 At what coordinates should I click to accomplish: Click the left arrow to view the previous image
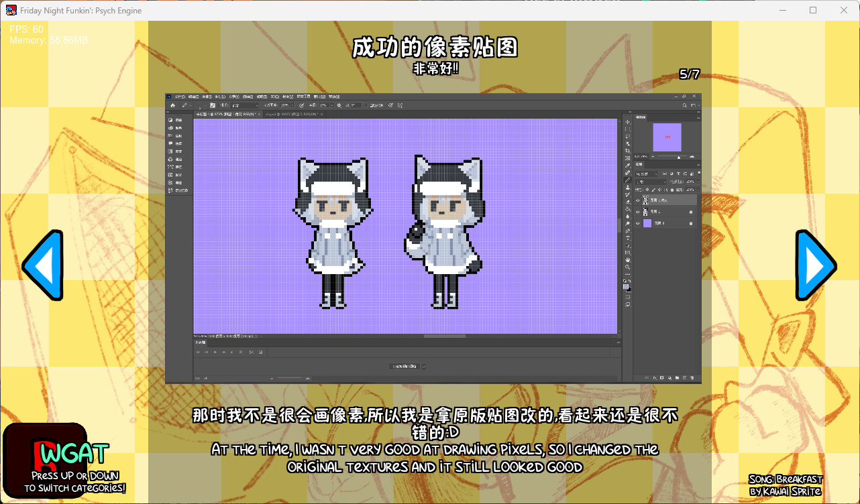coord(45,265)
